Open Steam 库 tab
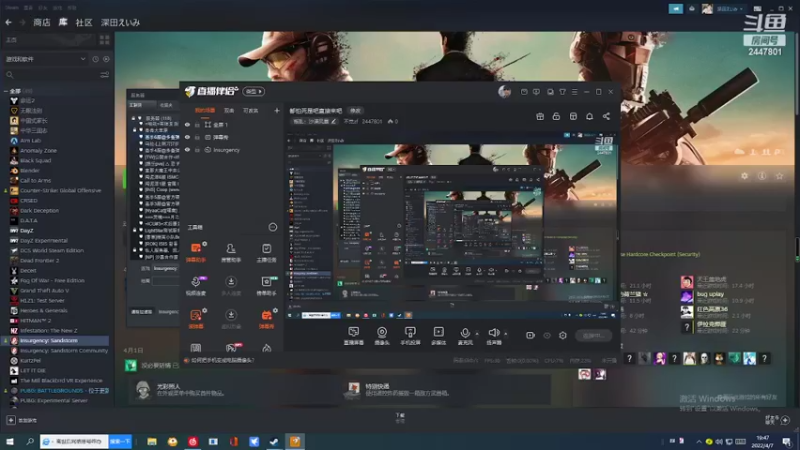 pyautogui.click(x=63, y=22)
